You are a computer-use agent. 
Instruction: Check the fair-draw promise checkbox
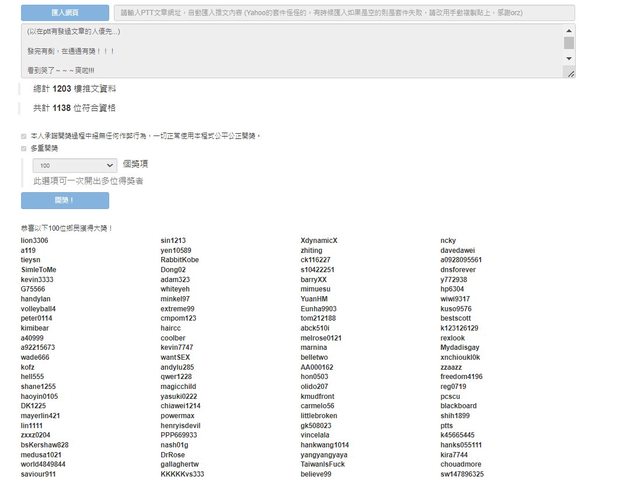[24, 135]
